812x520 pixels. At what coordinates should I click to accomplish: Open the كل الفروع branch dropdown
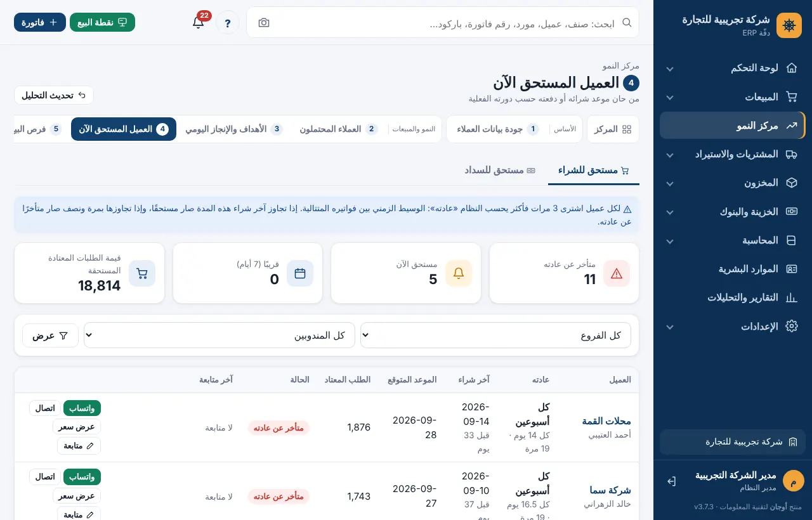495,335
